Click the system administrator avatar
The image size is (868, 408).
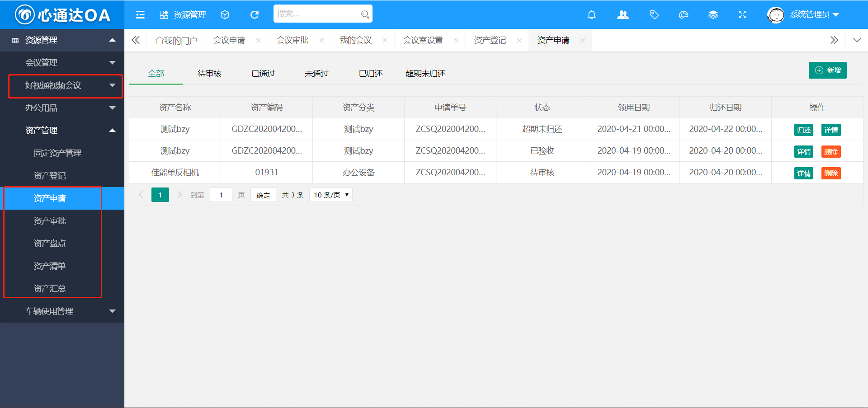(x=776, y=15)
